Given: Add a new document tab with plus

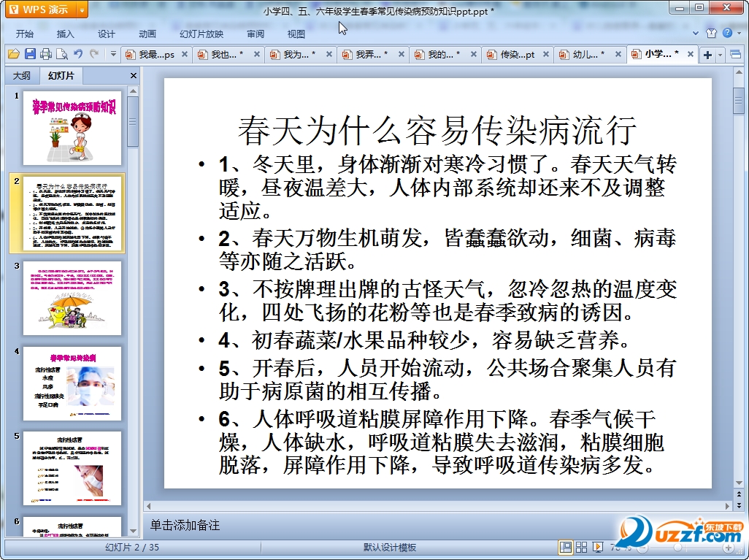Looking at the screenshot, I should 707,55.
